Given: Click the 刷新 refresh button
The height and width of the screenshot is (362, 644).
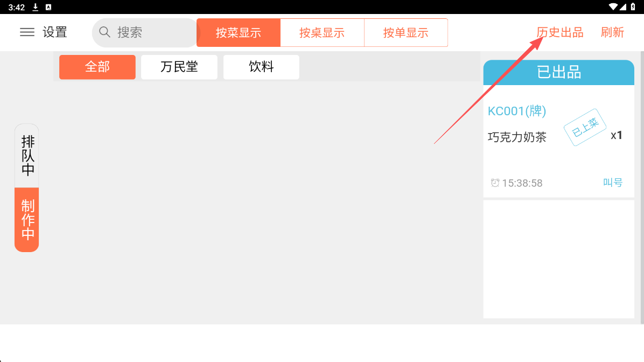Looking at the screenshot, I should [612, 32].
